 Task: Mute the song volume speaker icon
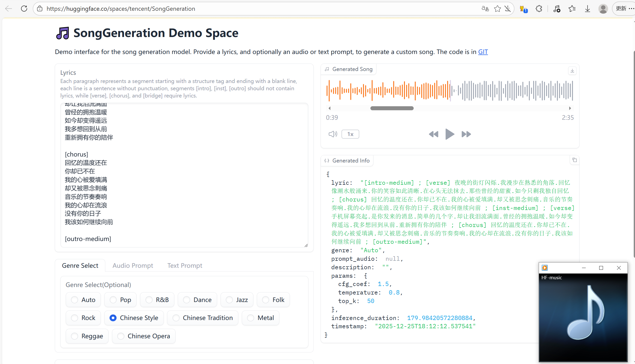tap(333, 134)
